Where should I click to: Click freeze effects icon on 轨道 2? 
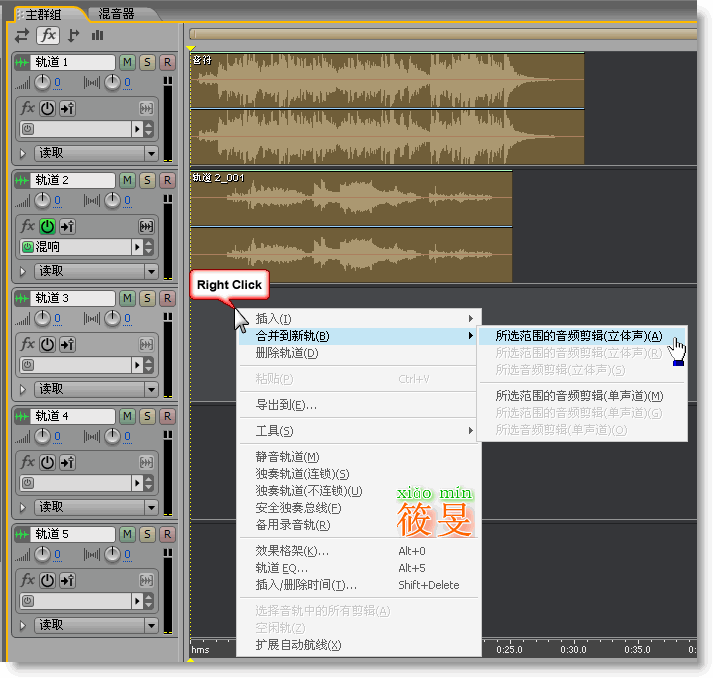(x=146, y=226)
